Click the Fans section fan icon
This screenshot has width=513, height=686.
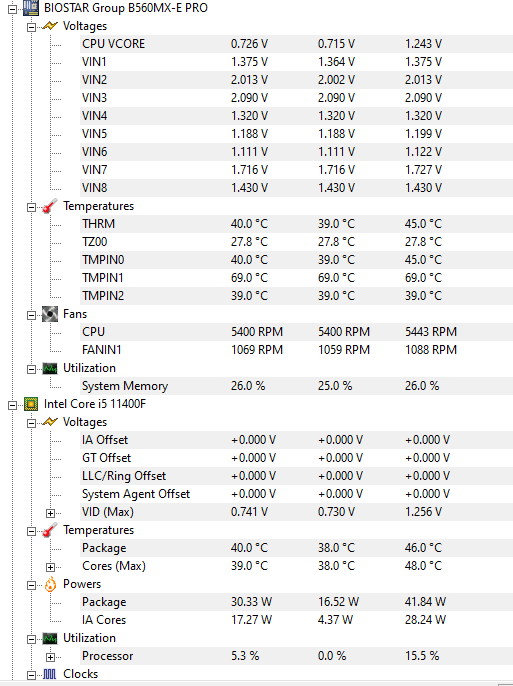coord(50,314)
